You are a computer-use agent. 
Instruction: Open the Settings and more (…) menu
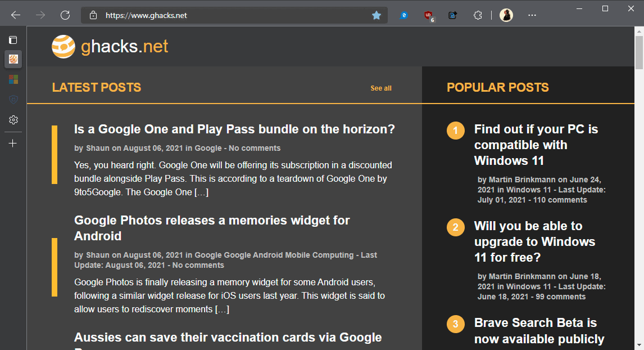tap(532, 15)
